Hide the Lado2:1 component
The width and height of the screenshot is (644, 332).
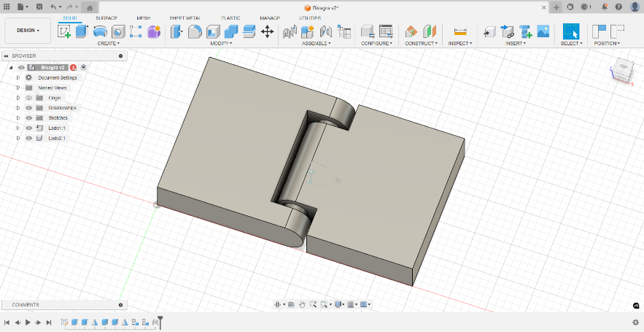tap(28, 138)
